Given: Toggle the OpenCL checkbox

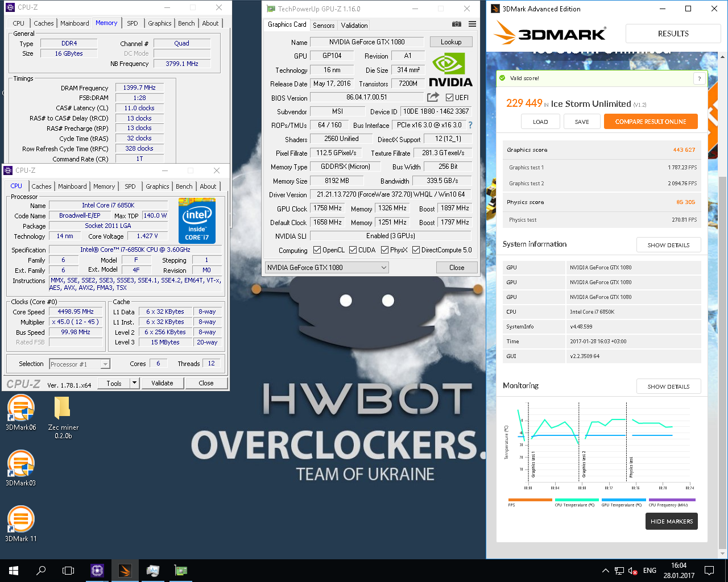Looking at the screenshot, I should [x=317, y=250].
